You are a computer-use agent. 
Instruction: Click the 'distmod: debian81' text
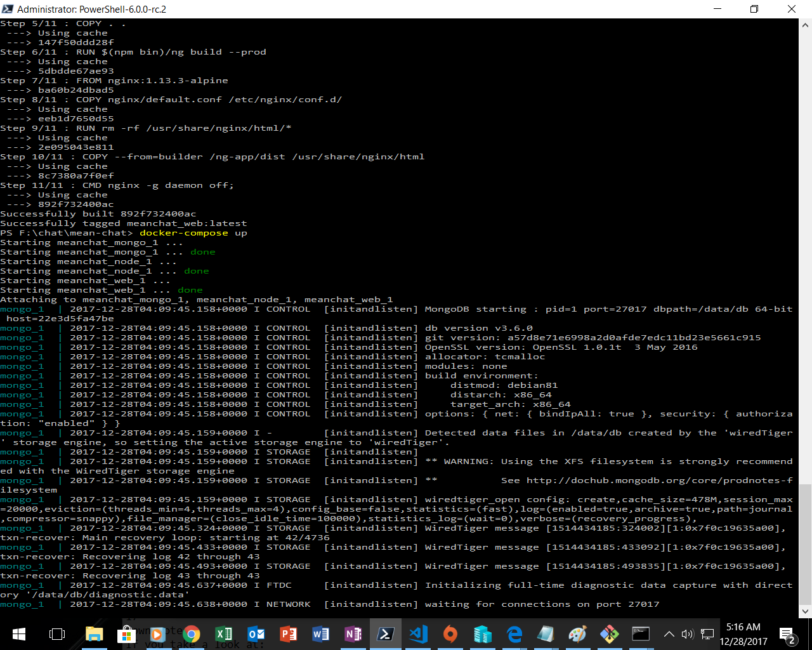pos(504,385)
